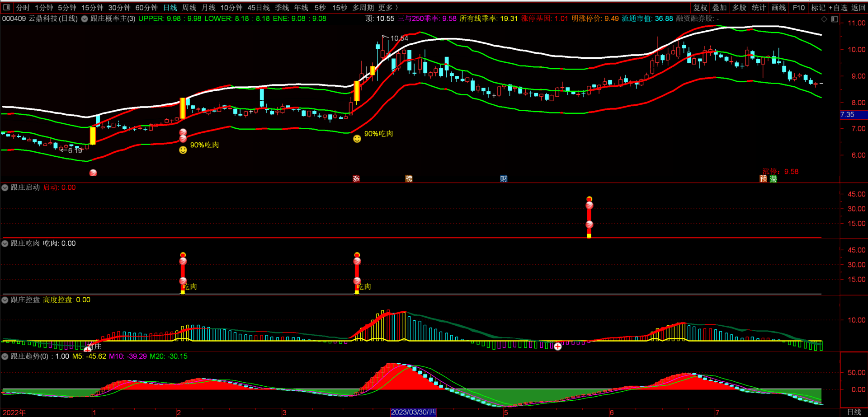This screenshot has width=868, height=417.
Task: Expand the 跟庄趋势 indicator menu
Action: [x=5, y=356]
